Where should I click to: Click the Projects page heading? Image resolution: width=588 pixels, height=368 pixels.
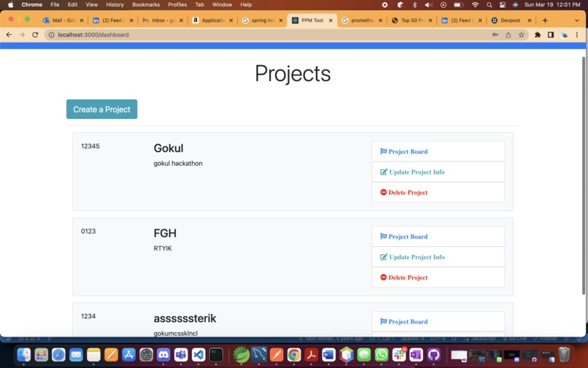coord(293,74)
